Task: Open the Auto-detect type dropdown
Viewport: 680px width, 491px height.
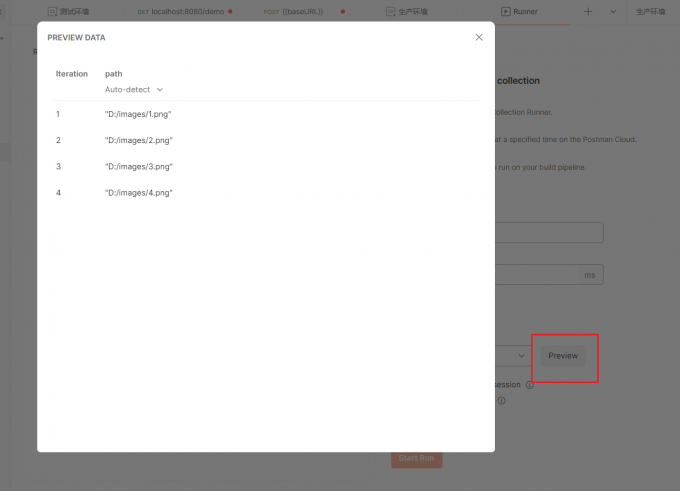Action: tap(134, 89)
